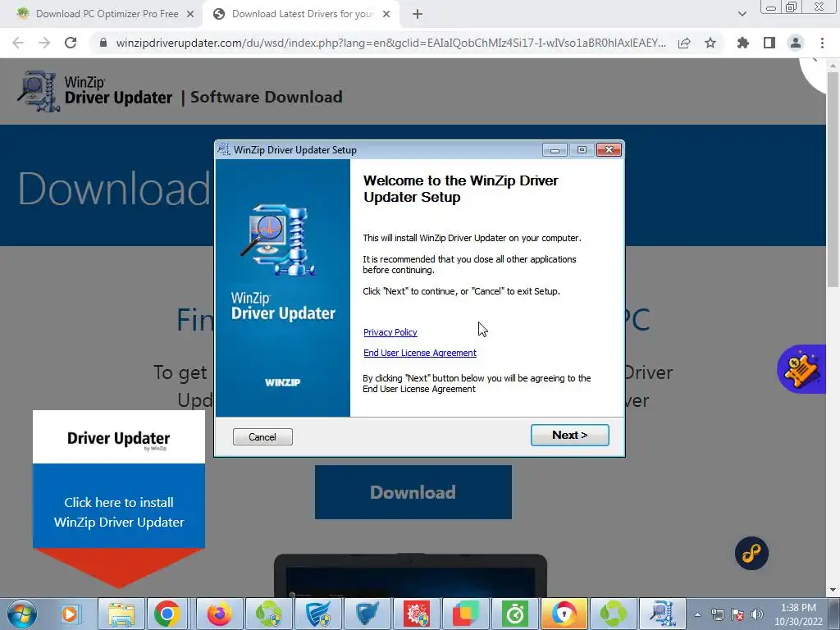This screenshot has width=840, height=630.
Task: Click the red gear app in taskbar
Action: click(416, 614)
